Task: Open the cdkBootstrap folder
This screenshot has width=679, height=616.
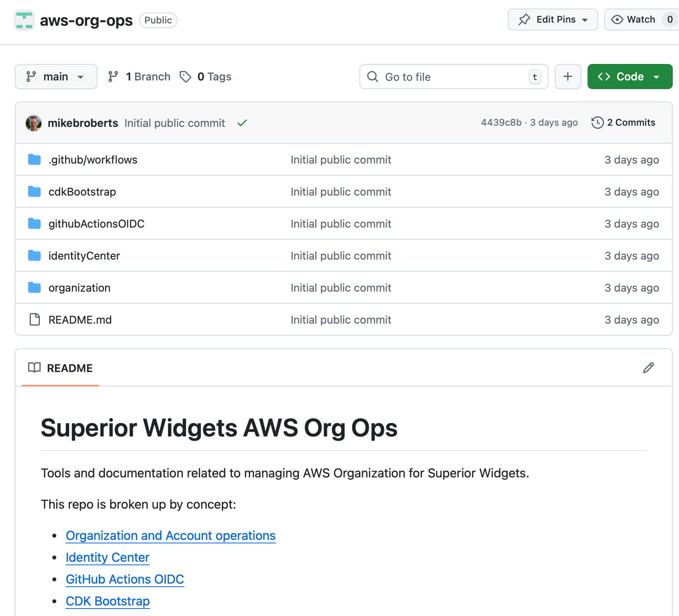Action: pos(82,192)
